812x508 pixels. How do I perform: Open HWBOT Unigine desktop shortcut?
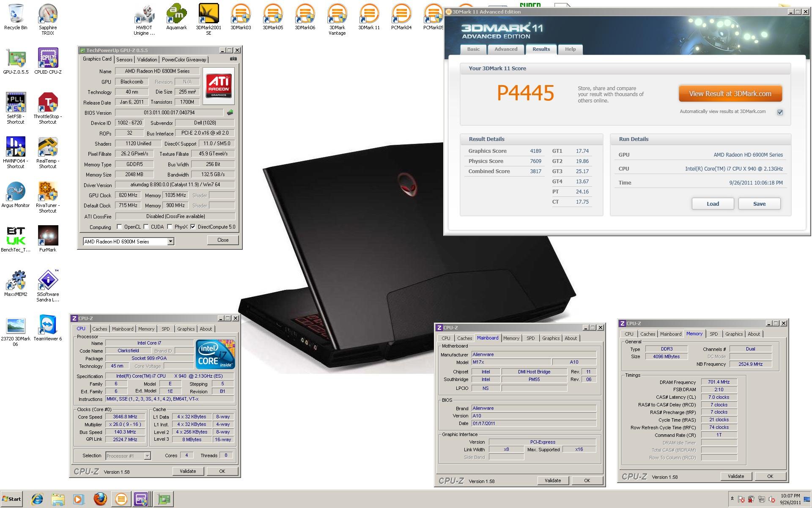[144, 19]
